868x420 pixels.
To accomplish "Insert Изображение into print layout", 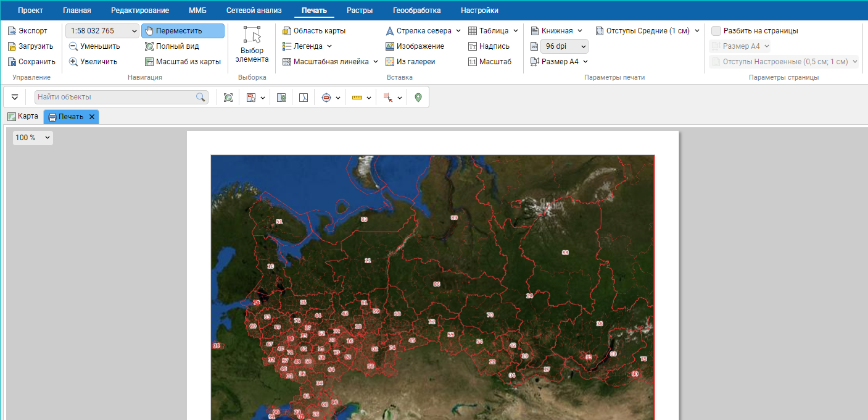I will 415,46.
